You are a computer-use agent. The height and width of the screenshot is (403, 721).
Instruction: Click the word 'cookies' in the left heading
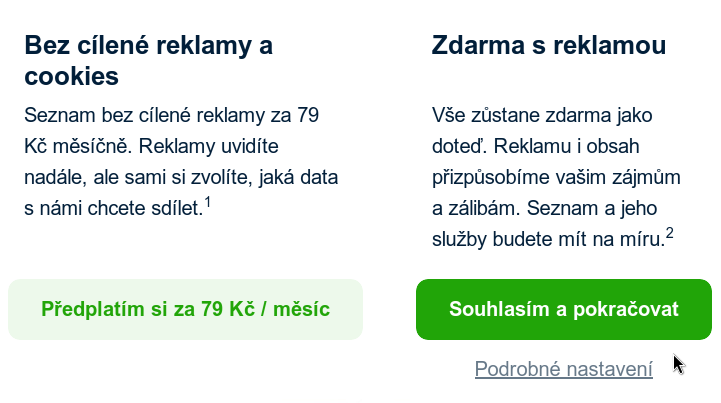coord(72,76)
